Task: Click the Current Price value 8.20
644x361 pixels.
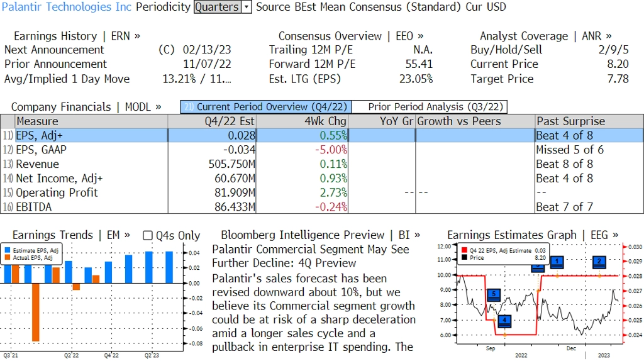Action: point(618,64)
